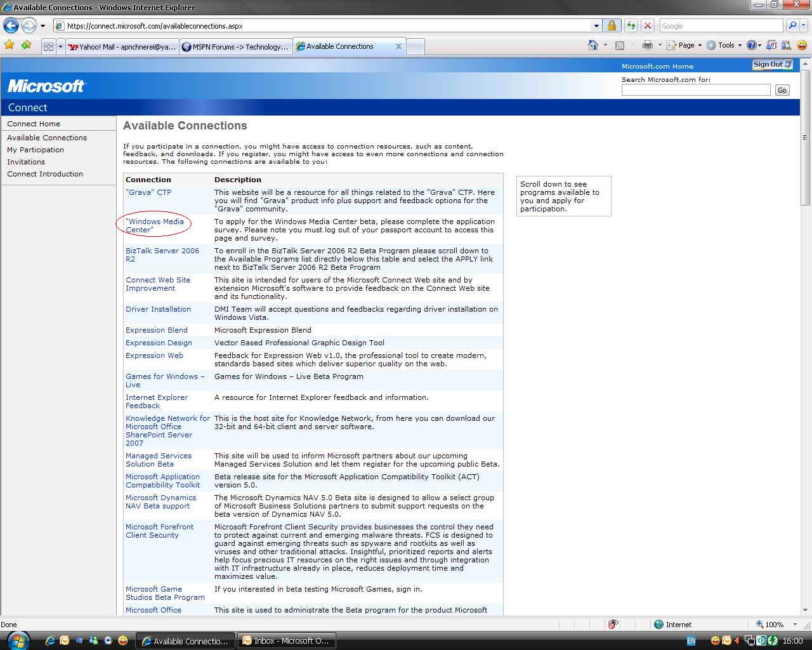Open Invitations sidebar link
This screenshot has width=812, height=650.
coord(26,162)
